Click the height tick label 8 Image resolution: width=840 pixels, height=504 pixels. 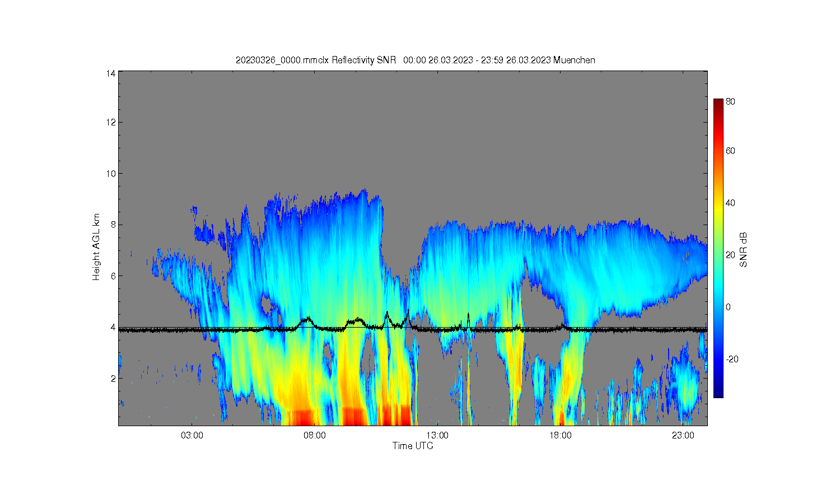click(x=113, y=225)
